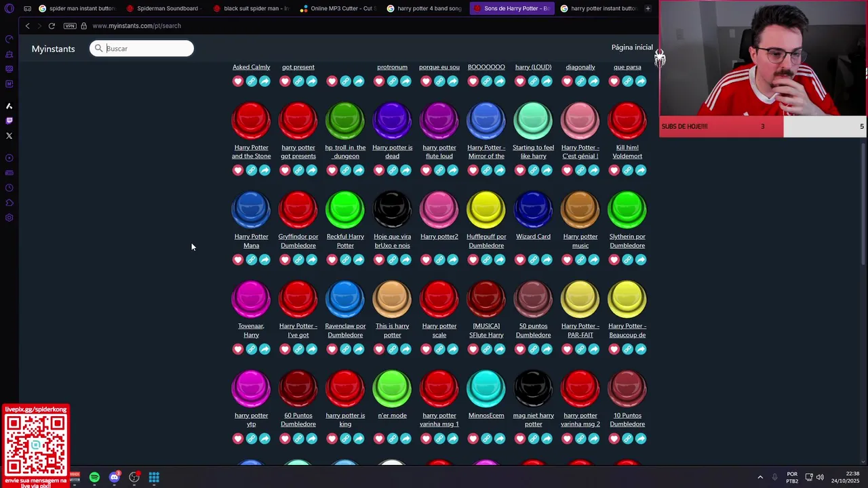Open 'Gryffindor por Dumbledore' sound link
This screenshot has width=868, height=488.
(x=298, y=241)
